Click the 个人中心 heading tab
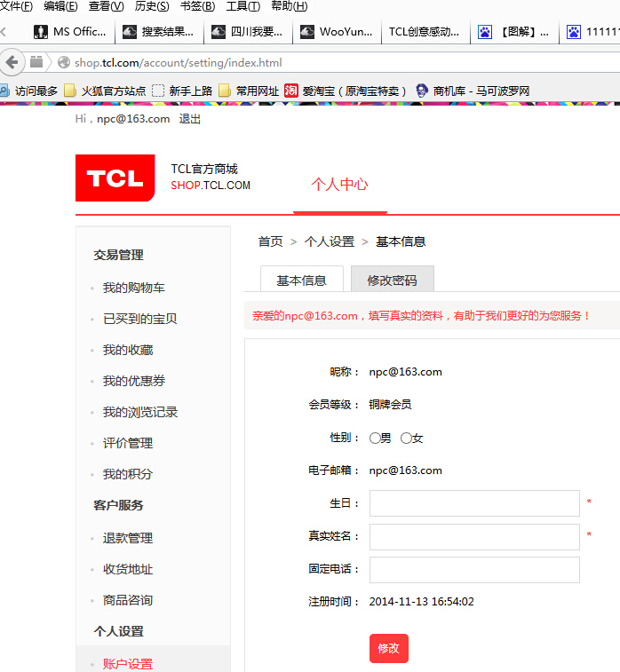Viewport: 620px width, 672px height. (x=339, y=185)
